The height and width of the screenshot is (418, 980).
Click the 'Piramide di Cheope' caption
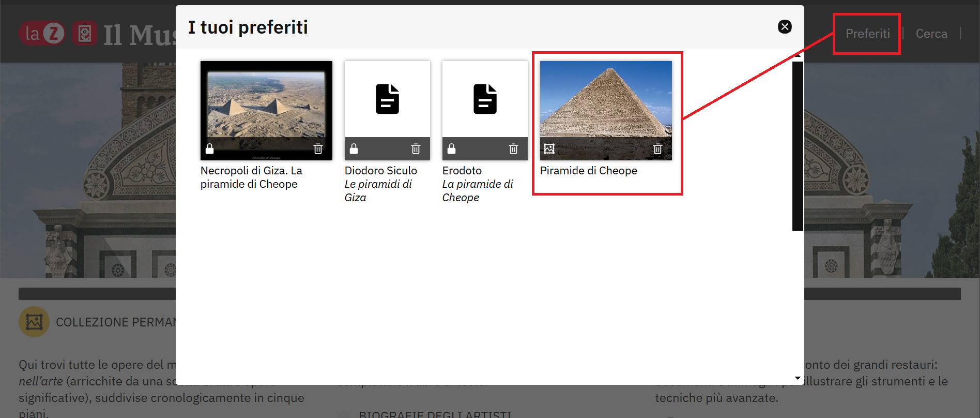(x=589, y=171)
